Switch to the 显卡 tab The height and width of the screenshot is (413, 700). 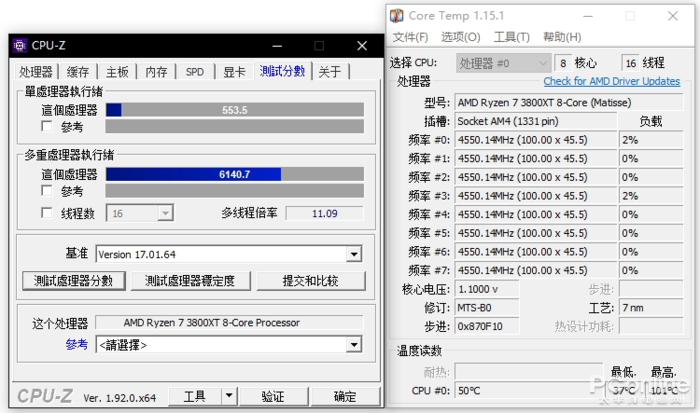pyautogui.click(x=234, y=72)
